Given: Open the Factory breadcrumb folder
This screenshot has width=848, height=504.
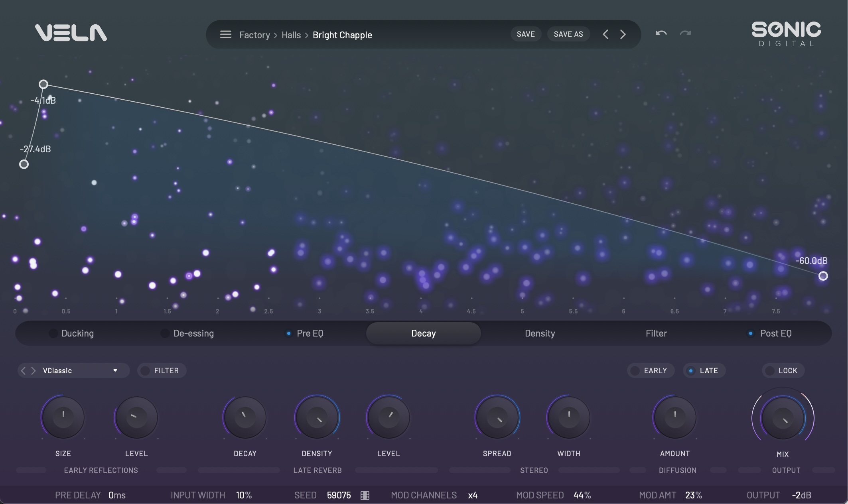Looking at the screenshot, I should [254, 35].
